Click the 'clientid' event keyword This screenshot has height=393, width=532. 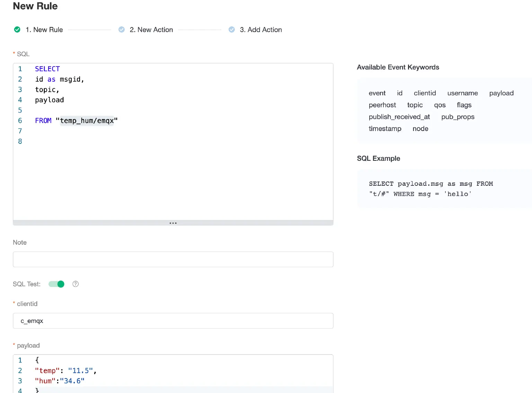[425, 93]
